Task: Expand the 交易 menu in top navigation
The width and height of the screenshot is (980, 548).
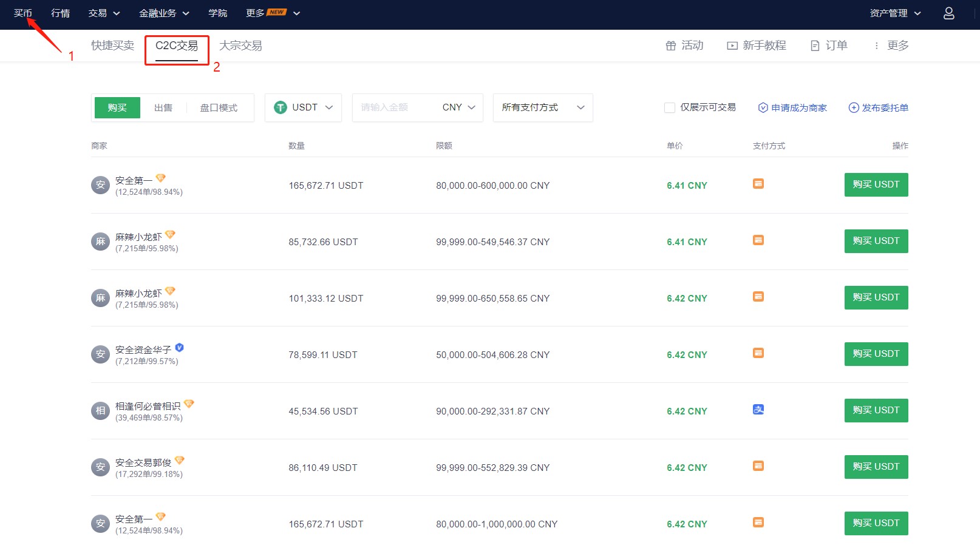Action: point(104,13)
